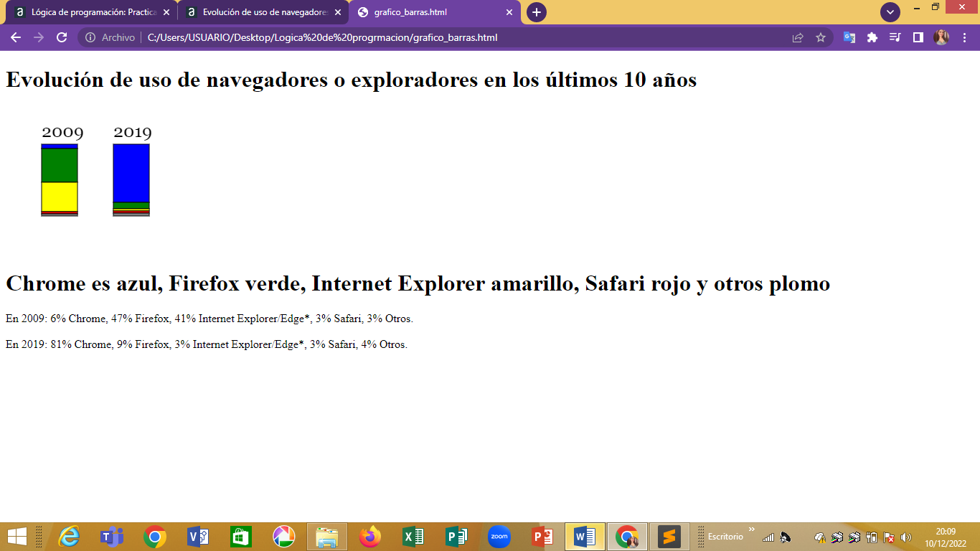980x551 pixels.
Task: Open PowerPoint from the taskbar
Action: click(x=542, y=537)
